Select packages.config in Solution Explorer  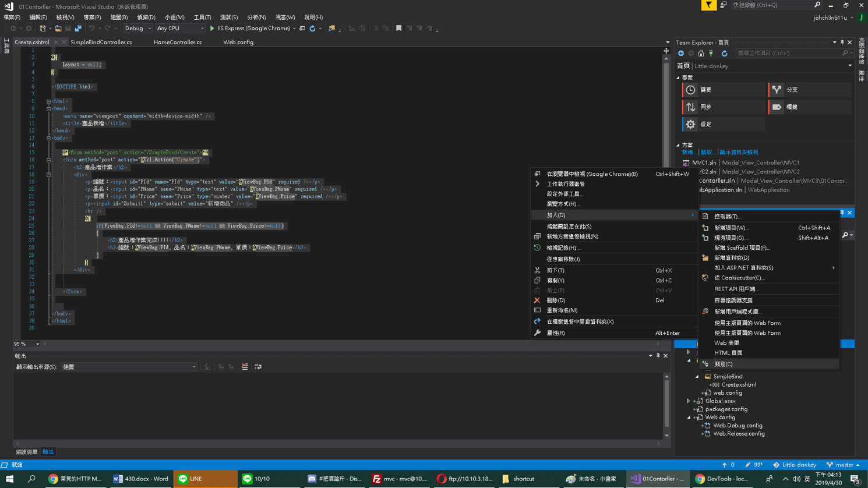pyautogui.click(x=726, y=409)
